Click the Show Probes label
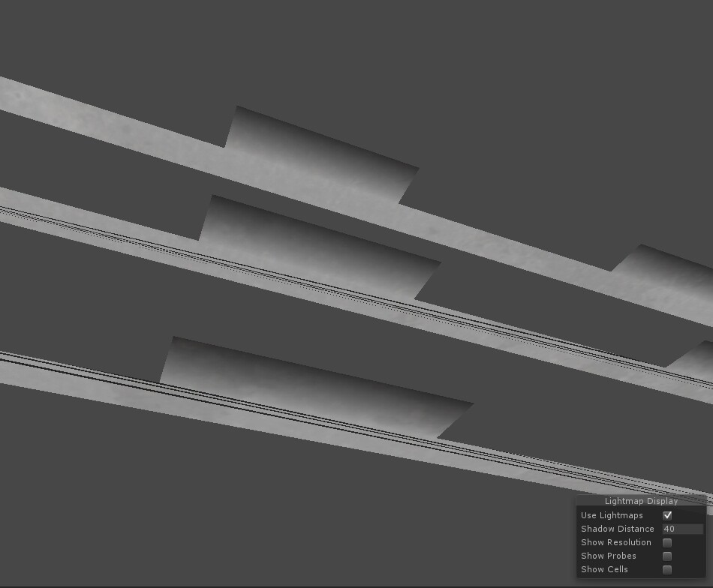The height and width of the screenshot is (588, 713). point(609,556)
